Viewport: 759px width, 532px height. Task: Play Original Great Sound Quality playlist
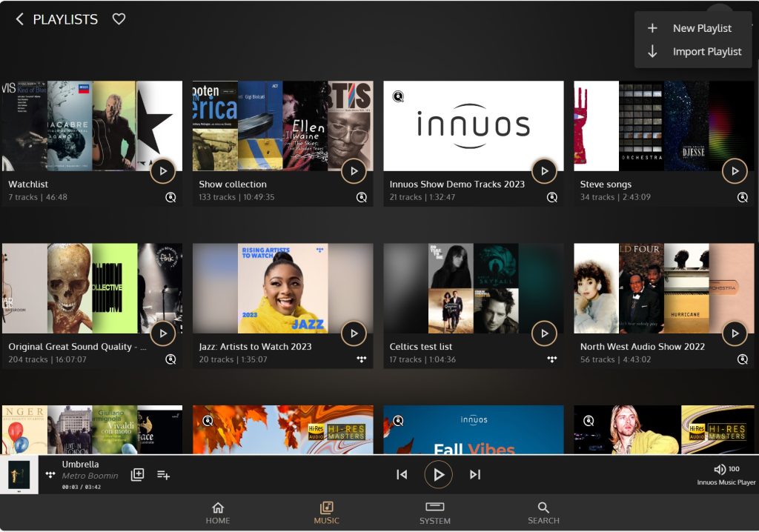coord(162,333)
